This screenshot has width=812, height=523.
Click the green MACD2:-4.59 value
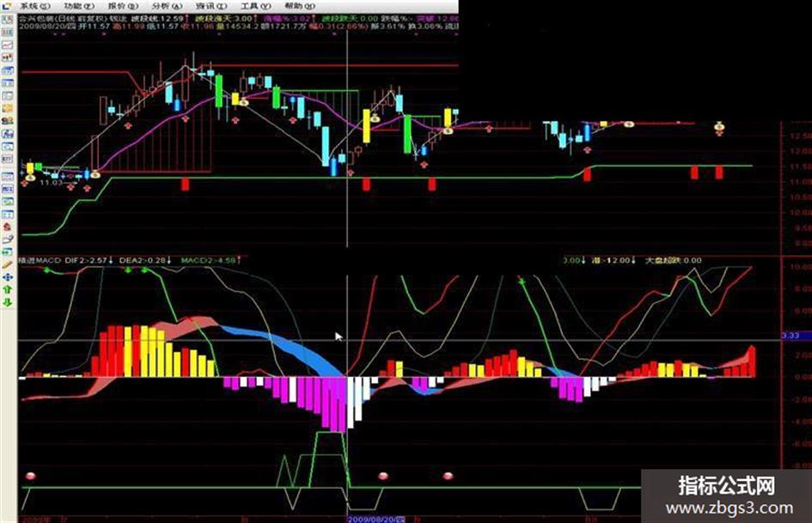[x=208, y=260]
